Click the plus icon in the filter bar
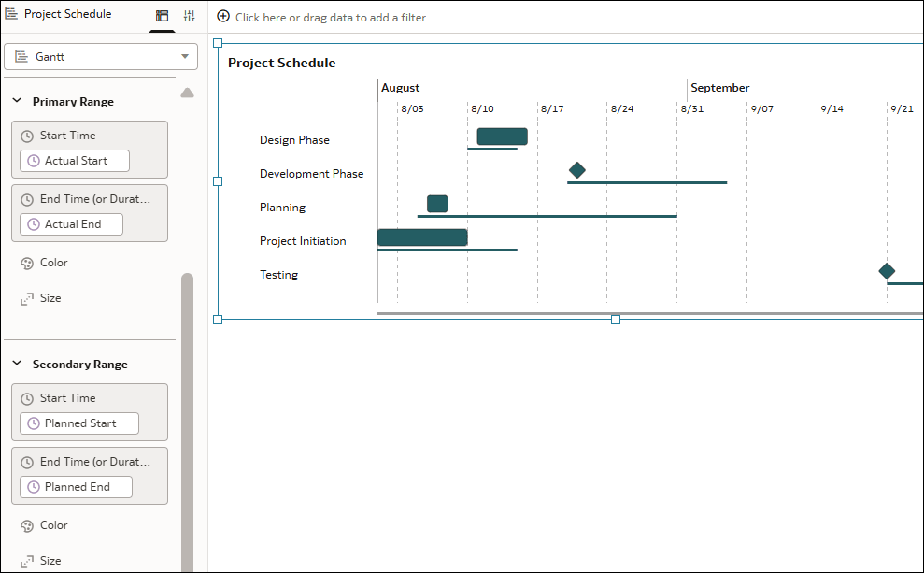 (222, 16)
